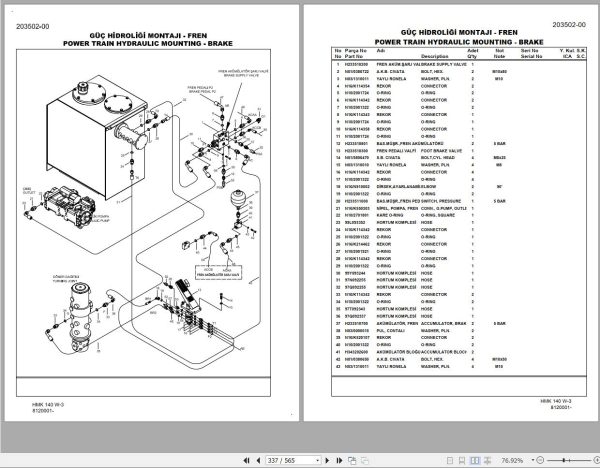
Task: Click row 20 description SWITCH, PRESSURE
Action: tap(441, 201)
